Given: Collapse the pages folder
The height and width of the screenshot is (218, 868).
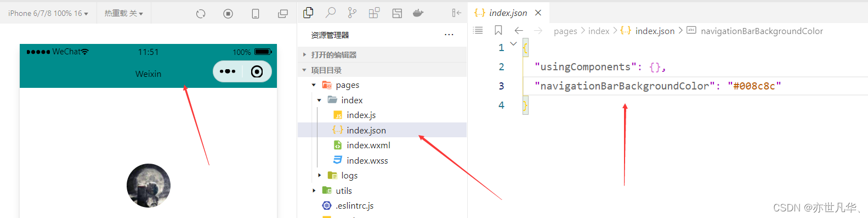Looking at the screenshot, I should pos(314,85).
